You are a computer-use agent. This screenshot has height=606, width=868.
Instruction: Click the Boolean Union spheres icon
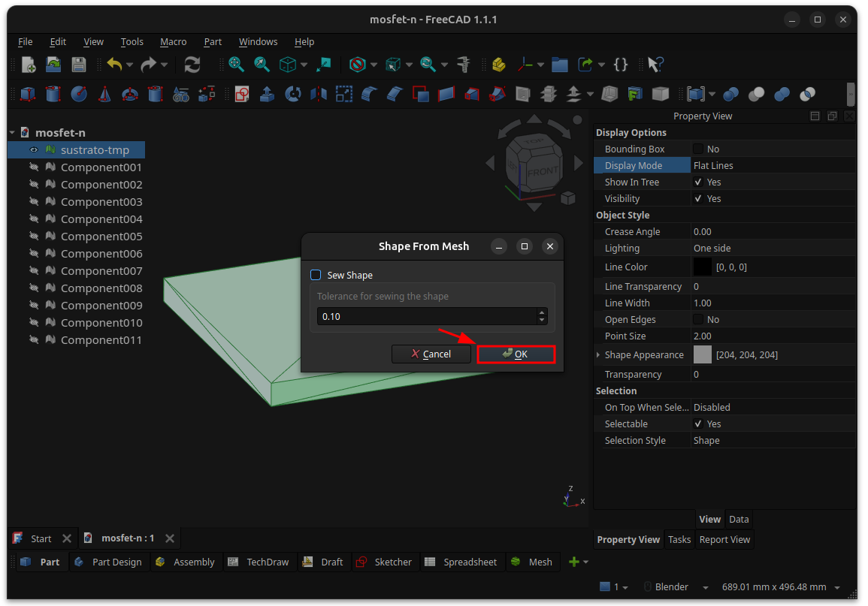pos(782,94)
